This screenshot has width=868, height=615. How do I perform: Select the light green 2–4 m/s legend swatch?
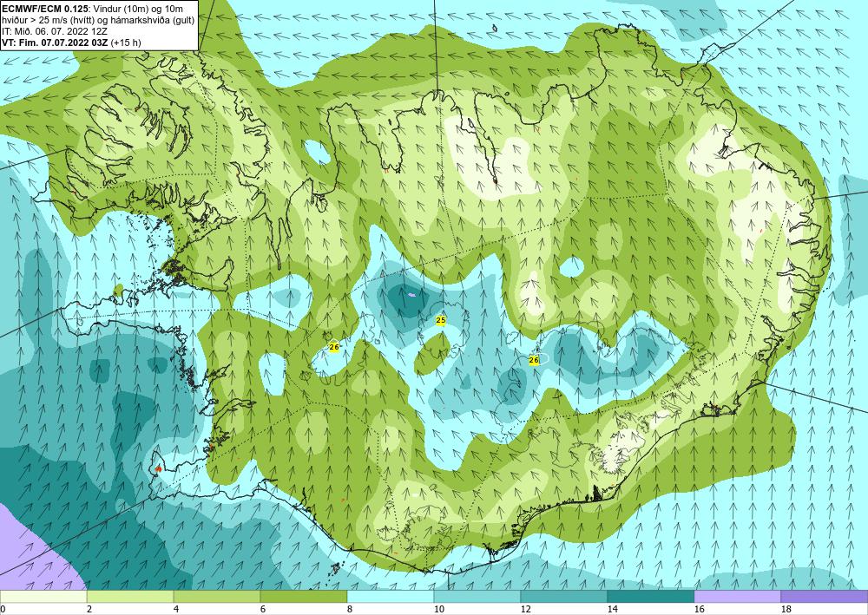[130, 597]
